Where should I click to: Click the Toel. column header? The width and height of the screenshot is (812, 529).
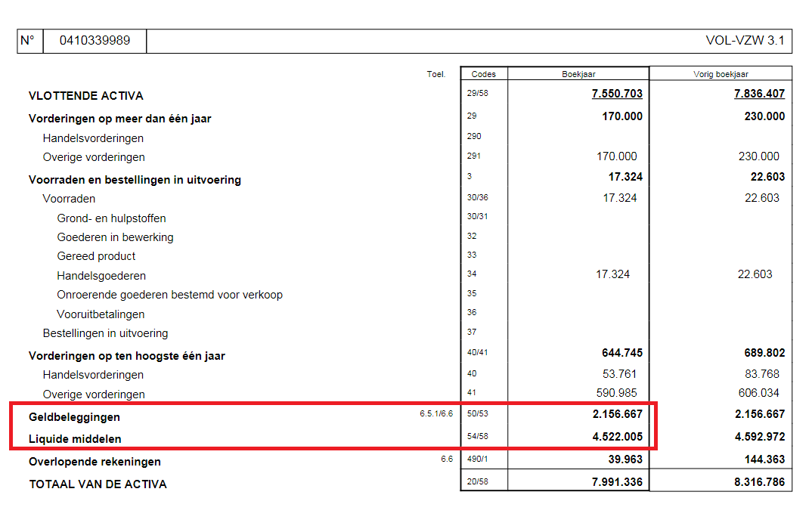click(436, 74)
